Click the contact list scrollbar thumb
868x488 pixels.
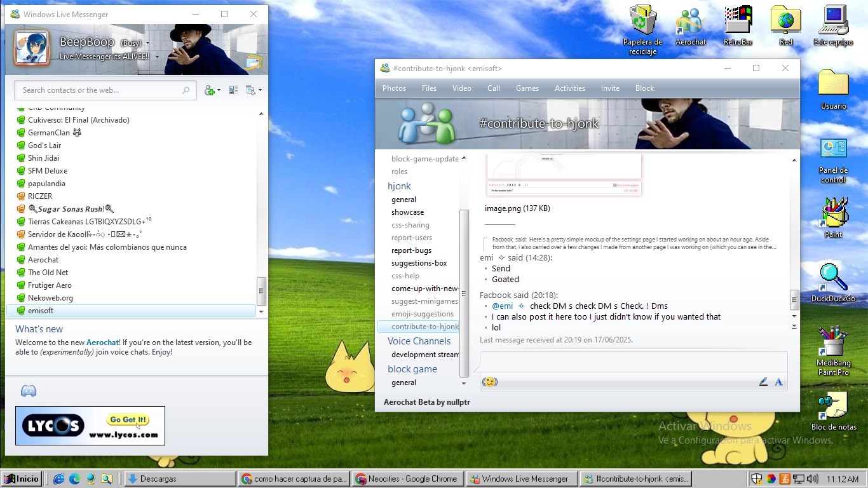[x=261, y=291]
